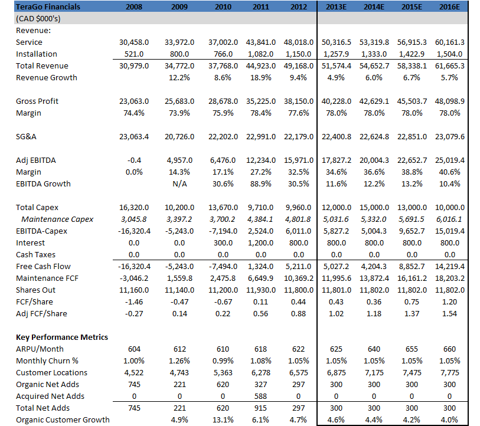Image resolution: width=480 pixels, height=426 pixels.
Task: Click the 'Total Revenue' row label
Action: [x=42, y=66]
